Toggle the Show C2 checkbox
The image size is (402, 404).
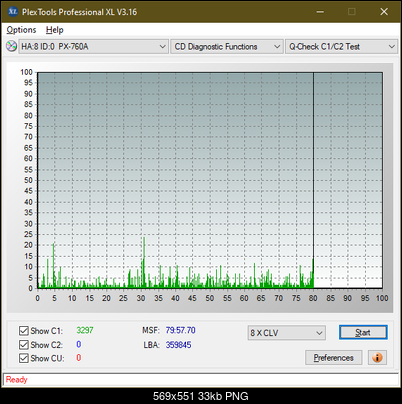[x=23, y=344]
